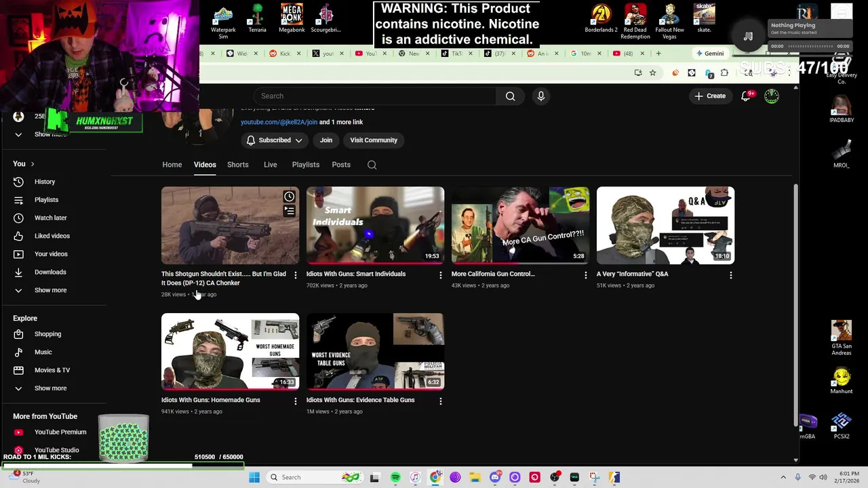The height and width of the screenshot is (488, 868).
Task: Open Music under Explore
Action: (43, 352)
